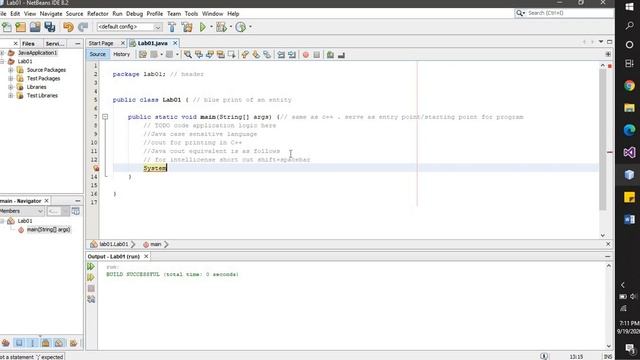Click the Toggle Bookmark editor toolbar button

(267, 55)
